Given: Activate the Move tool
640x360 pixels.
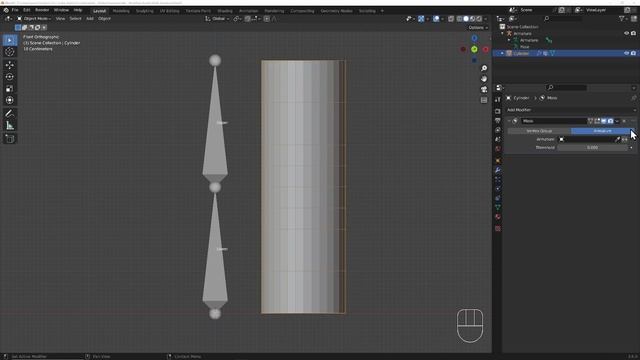Looking at the screenshot, I should coord(10,65).
